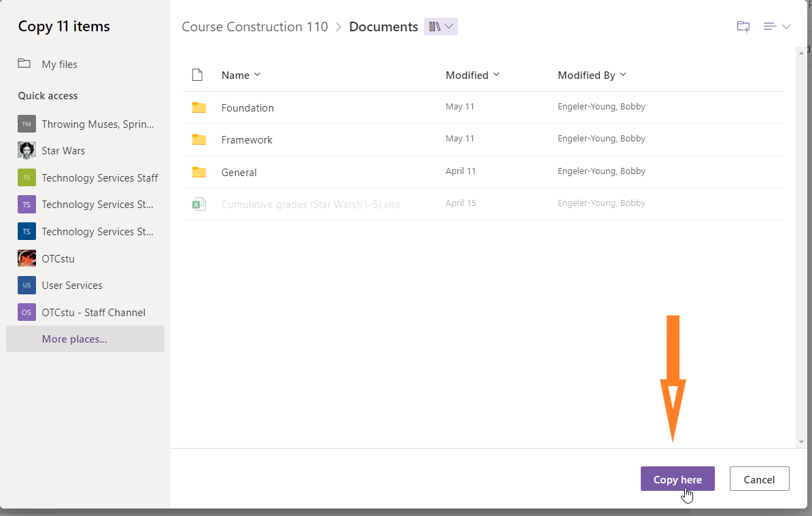Open the view options list icon

coord(770,27)
